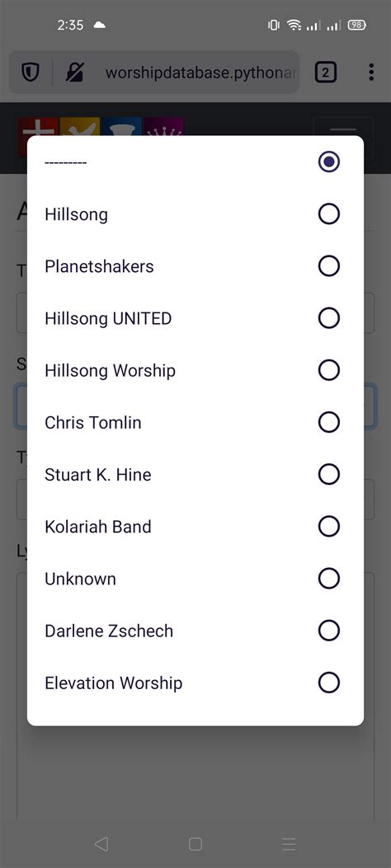Tap the browser shield tracking-protection icon

31,73
